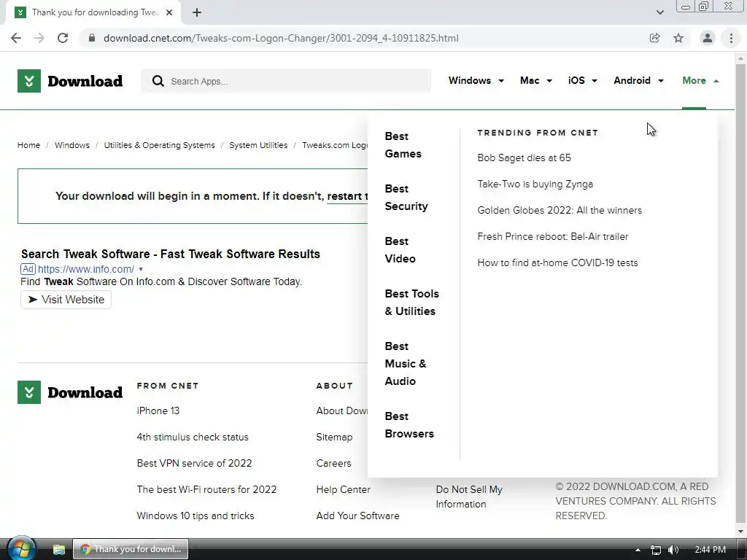The width and height of the screenshot is (747, 560).
Task: Open Help Center footer link
Action: pos(343,489)
